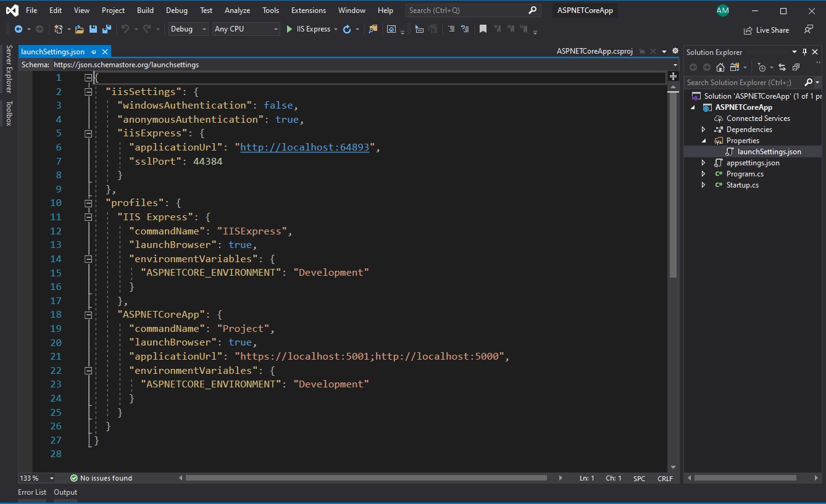The height and width of the screenshot is (504, 826).
Task: Click the http://localhost:64893 link
Action: coord(304,147)
